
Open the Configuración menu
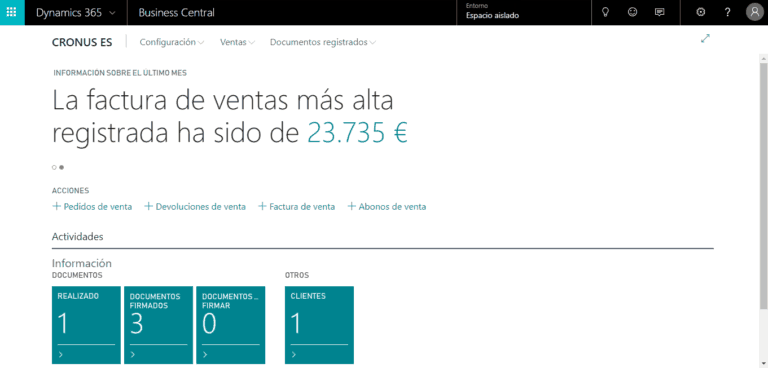coord(172,42)
